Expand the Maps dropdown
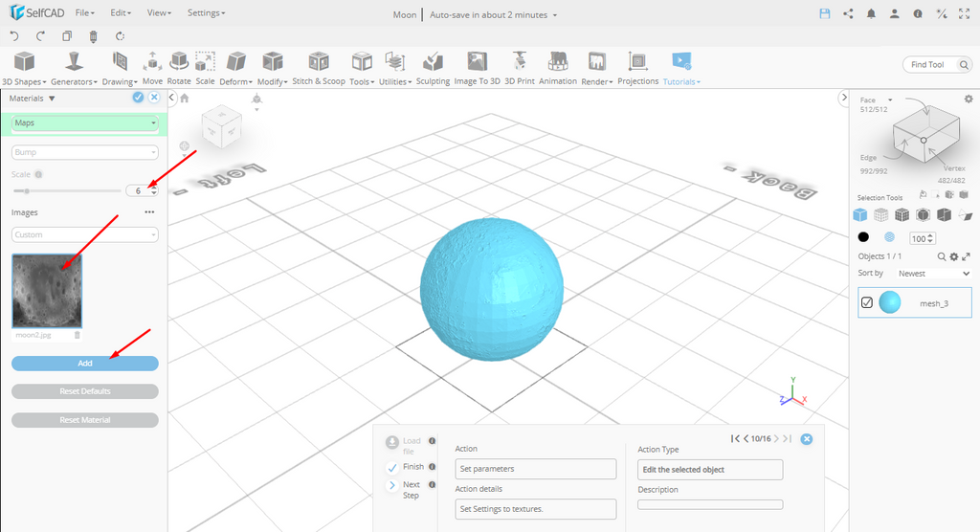Image resolution: width=980 pixels, height=532 pixels. pyautogui.click(x=85, y=123)
